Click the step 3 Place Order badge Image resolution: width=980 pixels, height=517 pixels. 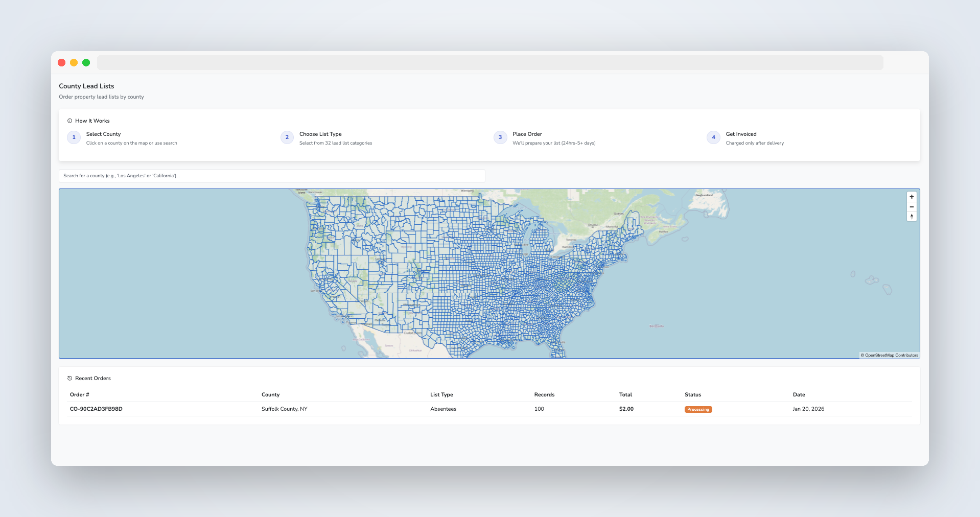[x=500, y=137]
